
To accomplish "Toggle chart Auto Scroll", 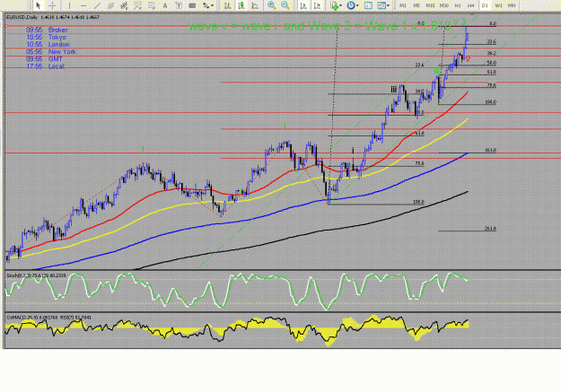I will coord(303,5).
